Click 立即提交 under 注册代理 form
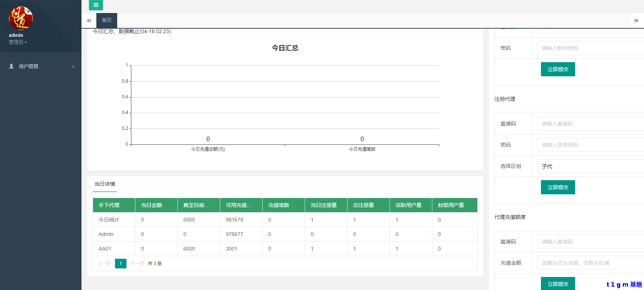This screenshot has height=290, width=644. (558, 187)
